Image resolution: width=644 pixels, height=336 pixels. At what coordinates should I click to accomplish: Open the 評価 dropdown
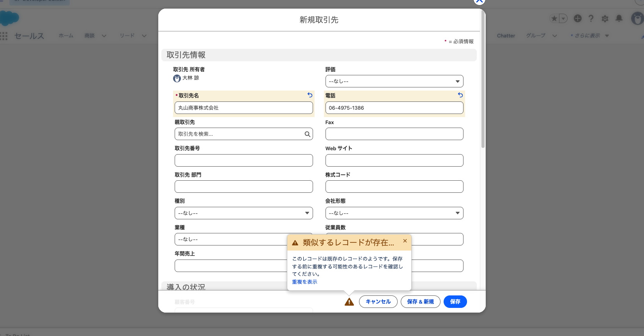394,81
